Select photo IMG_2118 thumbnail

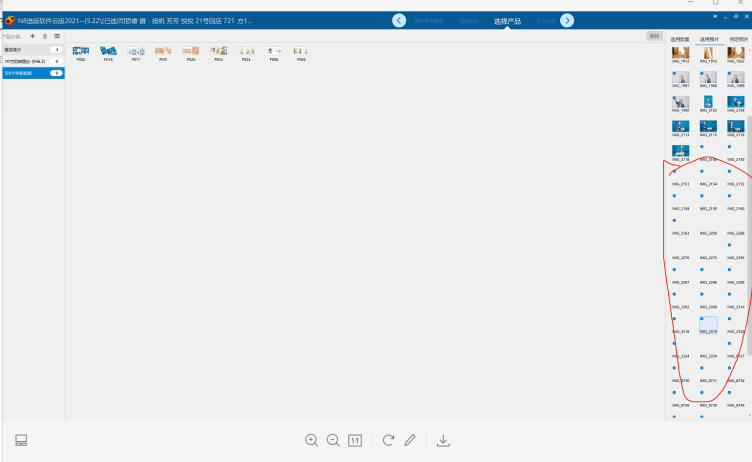pyautogui.click(x=681, y=153)
